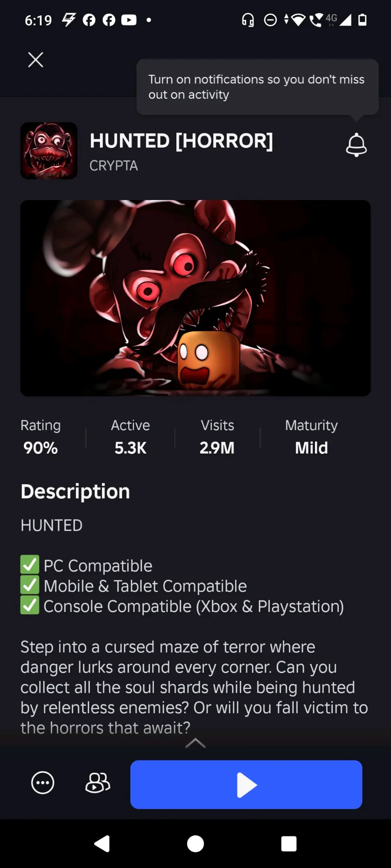The width and height of the screenshot is (391, 868).
Task: Start the game with the blue play button
Action: 246,785
